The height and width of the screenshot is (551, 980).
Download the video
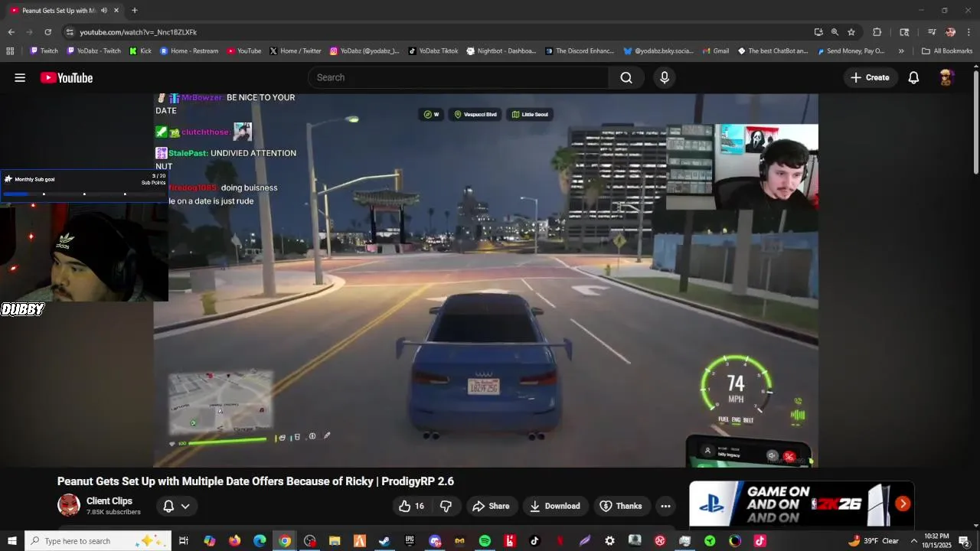point(555,506)
